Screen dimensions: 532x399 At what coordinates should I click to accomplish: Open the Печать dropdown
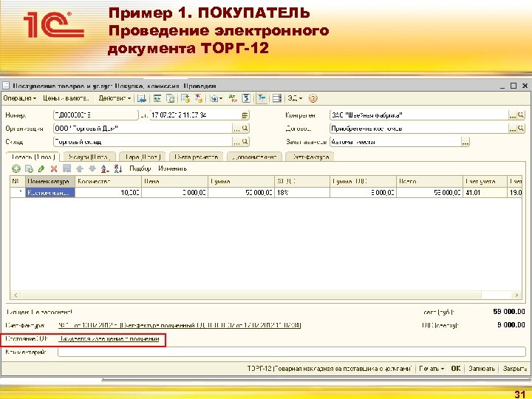432,369
